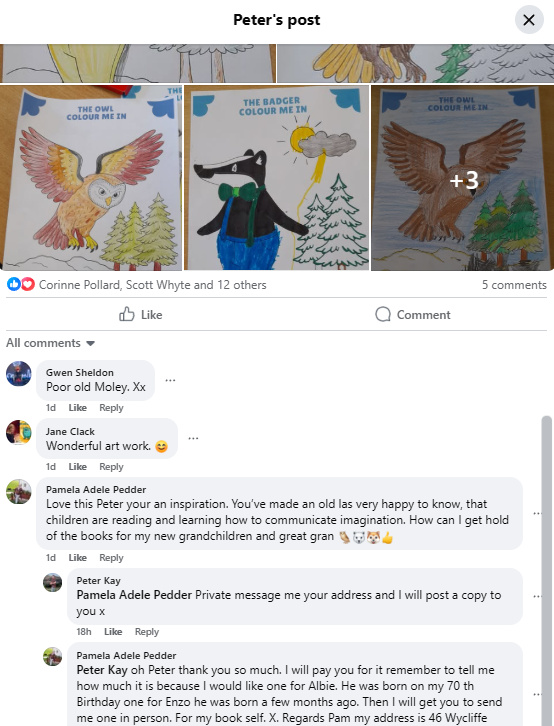Open the badger colouring photo

(x=277, y=177)
